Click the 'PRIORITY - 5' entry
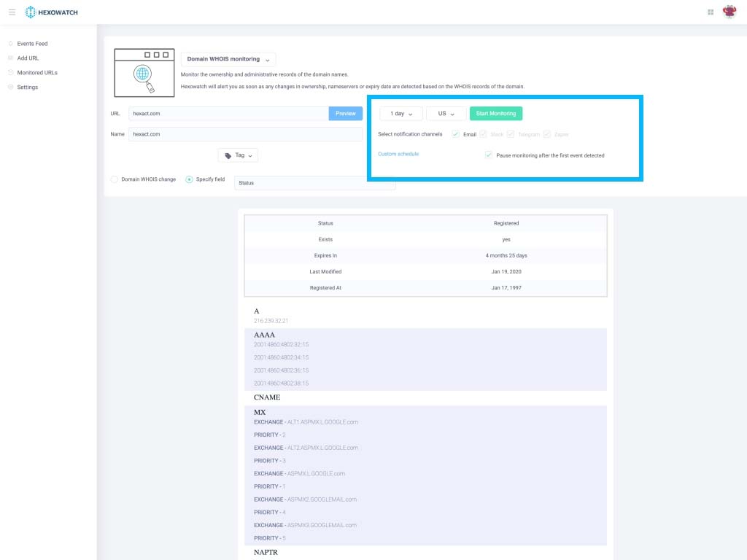The width and height of the screenshot is (747, 560). (270, 538)
